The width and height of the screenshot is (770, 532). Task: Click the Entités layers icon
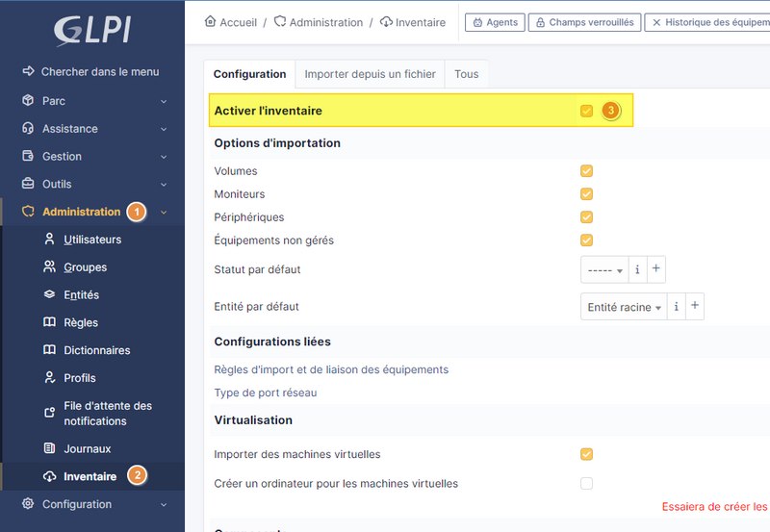click(49, 294)
